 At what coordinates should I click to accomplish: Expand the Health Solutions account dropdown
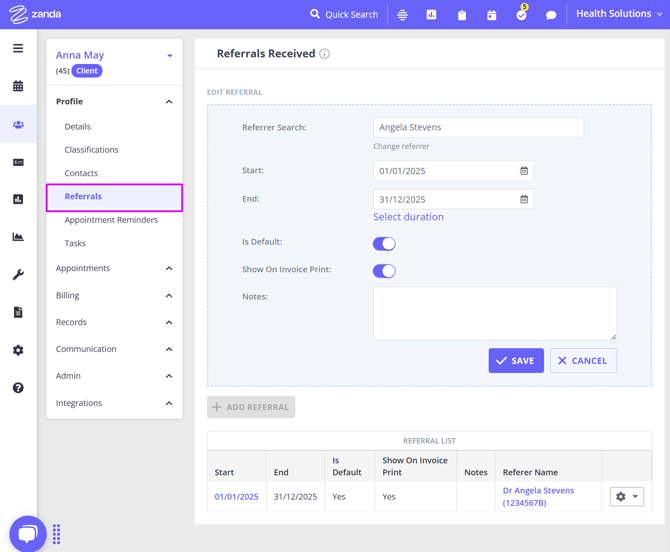click(619, 14)
